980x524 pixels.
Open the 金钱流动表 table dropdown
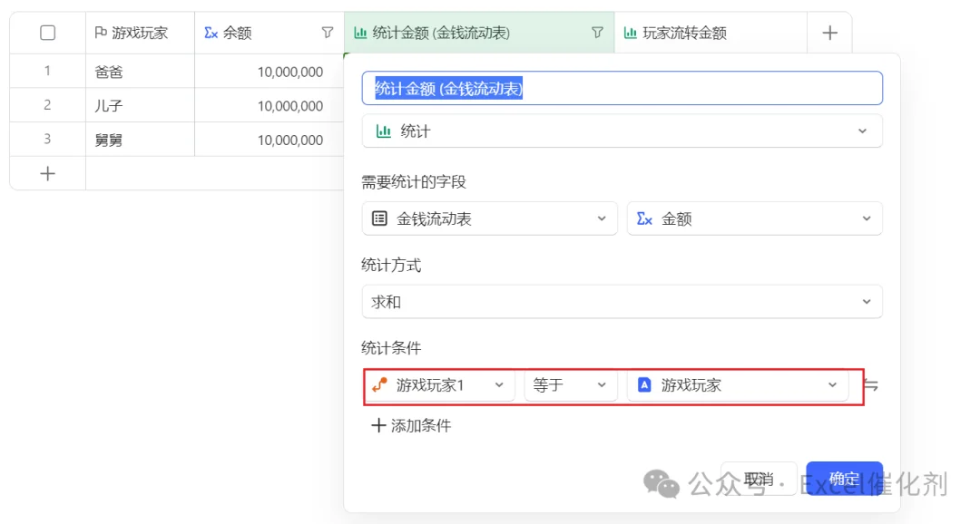[489, 218]
